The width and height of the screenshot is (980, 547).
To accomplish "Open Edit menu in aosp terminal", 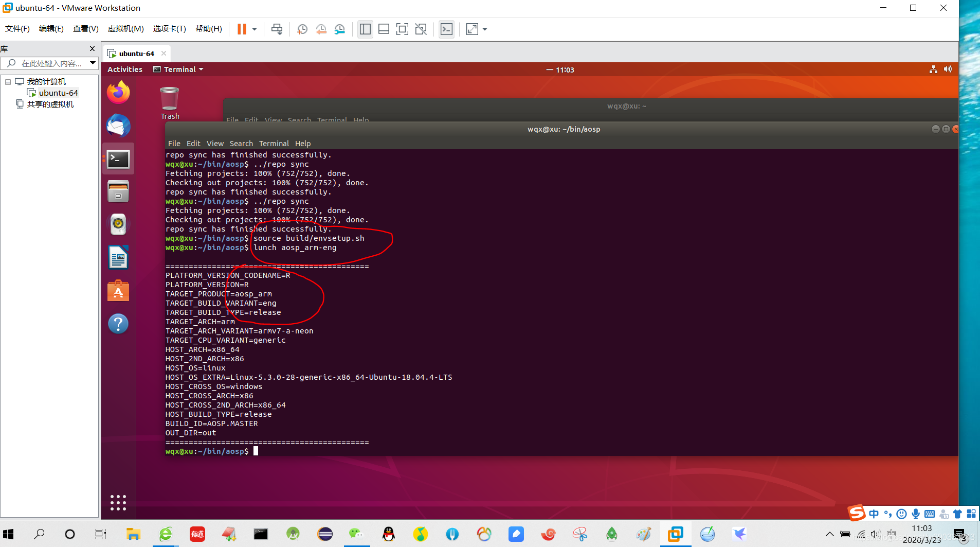I will click(x=193, y=144).
